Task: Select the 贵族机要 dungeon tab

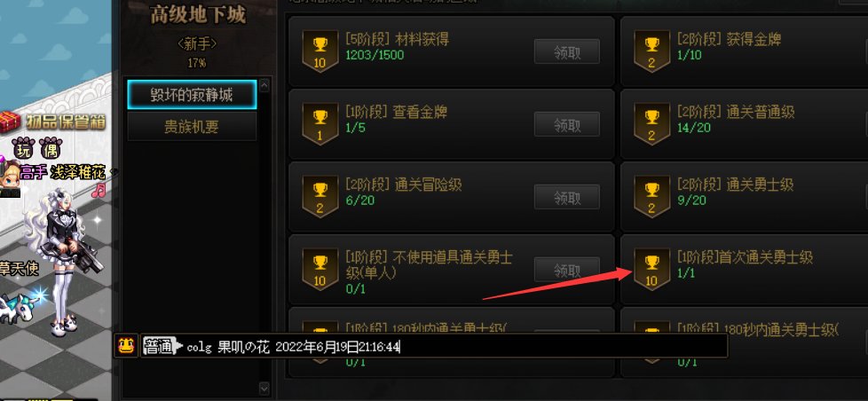Action: tap(192, 127)
